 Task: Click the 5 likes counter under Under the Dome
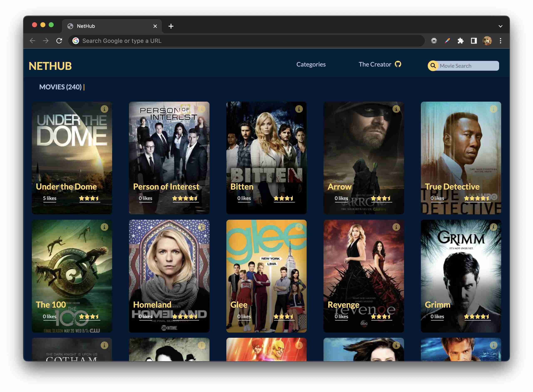click(x=50, y=198)
